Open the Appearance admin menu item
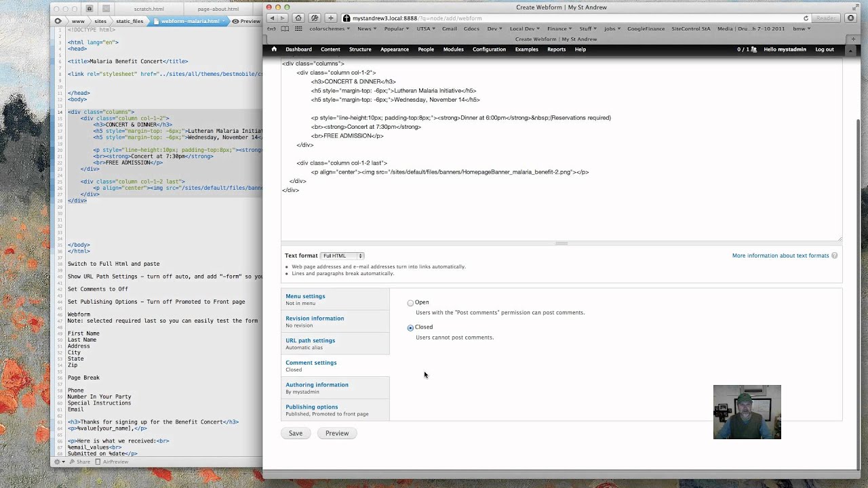 [395, 49]
